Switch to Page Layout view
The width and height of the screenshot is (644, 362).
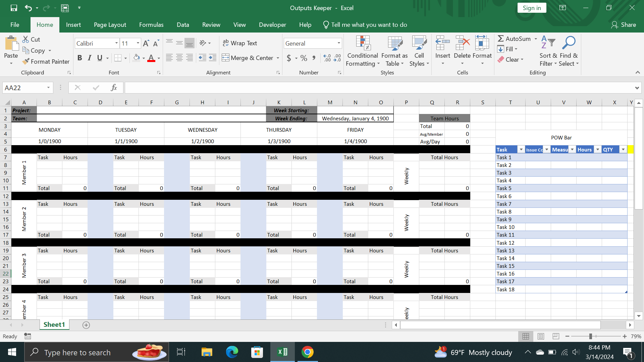click(x=541, y=336)
